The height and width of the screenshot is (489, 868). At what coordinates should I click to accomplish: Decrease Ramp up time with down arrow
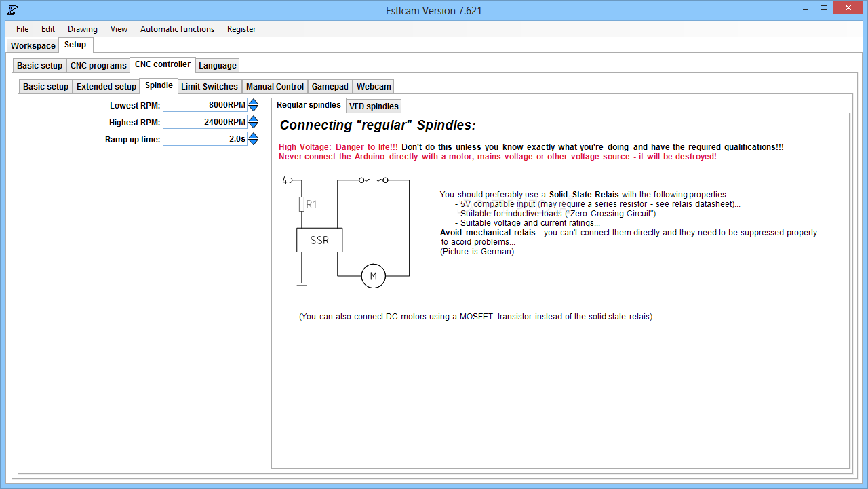click(253, 142)
